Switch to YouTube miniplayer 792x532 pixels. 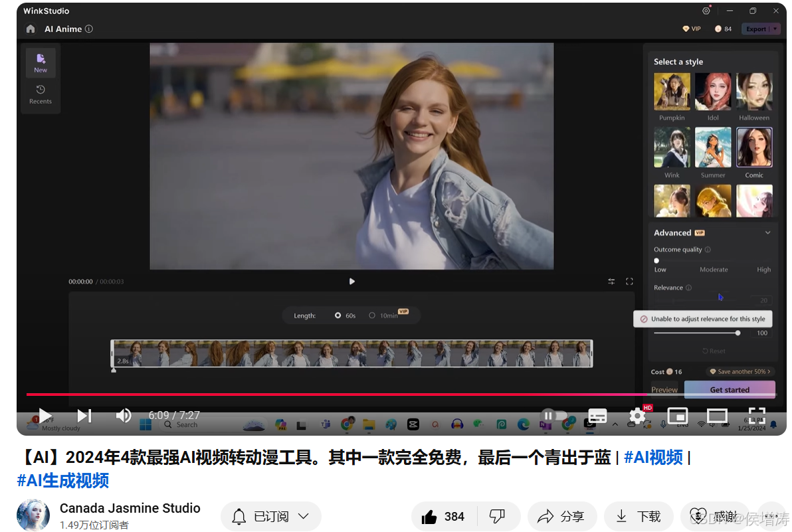[677, 416]
